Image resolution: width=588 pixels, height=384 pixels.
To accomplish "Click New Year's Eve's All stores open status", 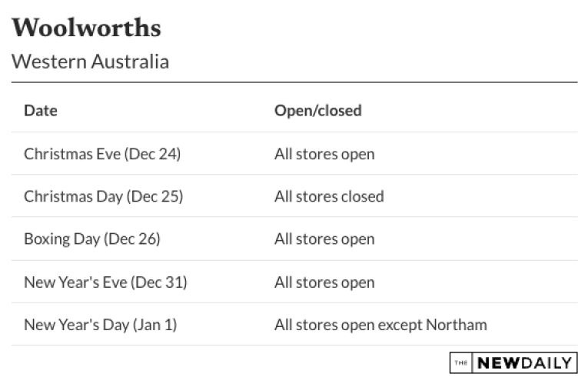I will [324, 282].
